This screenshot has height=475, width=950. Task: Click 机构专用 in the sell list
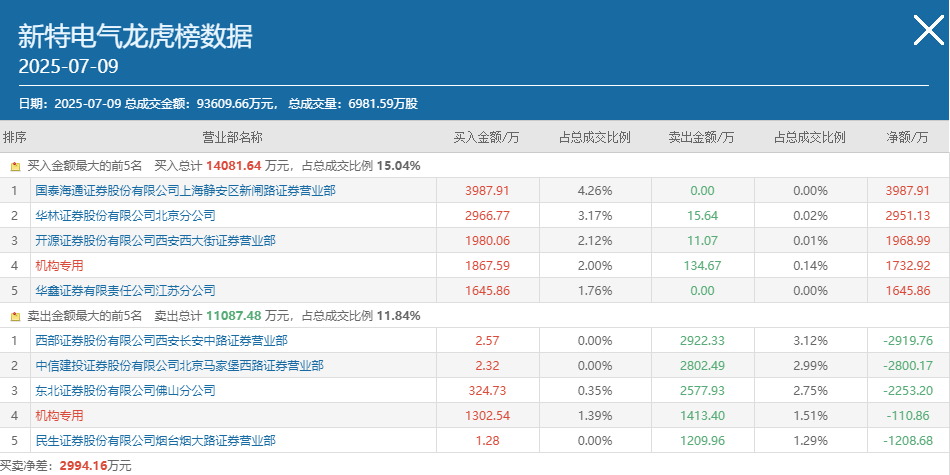tap(59, 416)
